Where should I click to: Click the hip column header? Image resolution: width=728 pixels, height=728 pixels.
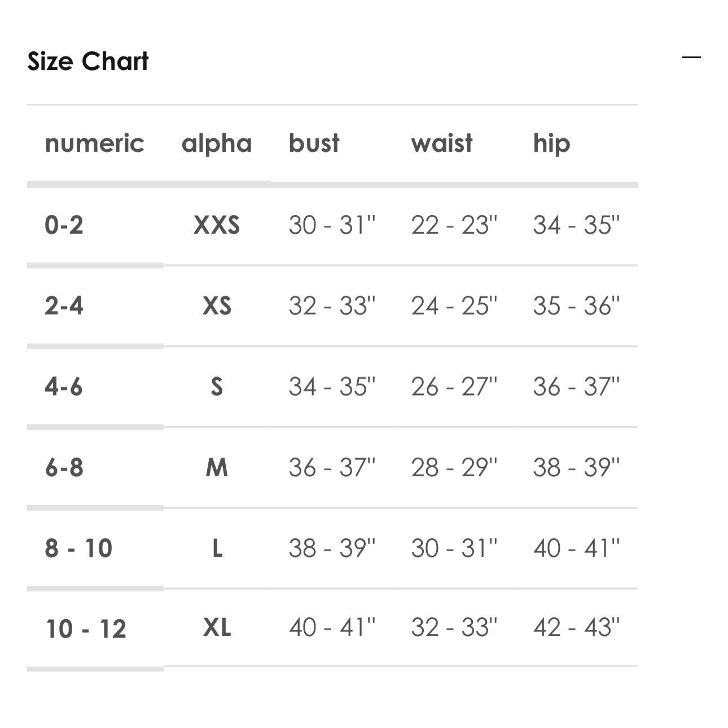tap(551, 144)
